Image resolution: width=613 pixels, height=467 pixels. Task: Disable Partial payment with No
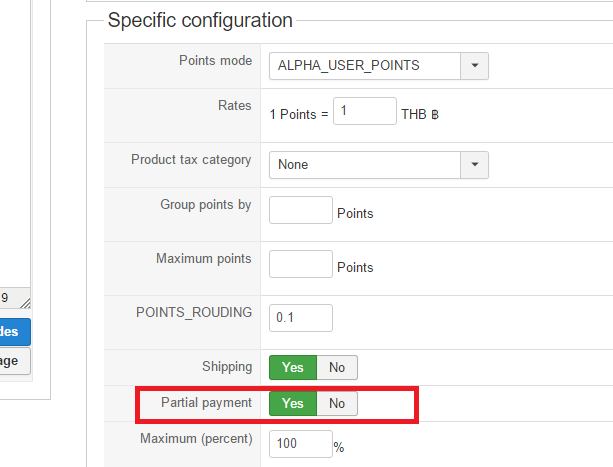click(337, 403)
